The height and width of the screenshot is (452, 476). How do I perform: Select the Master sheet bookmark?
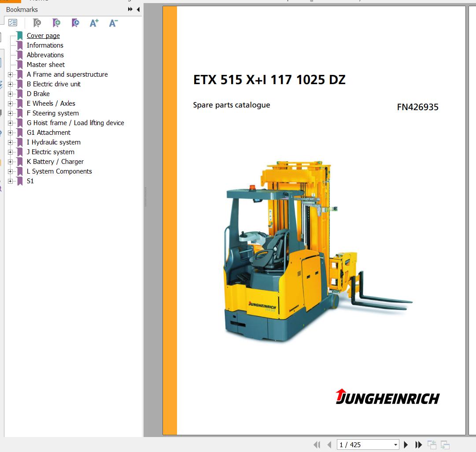click(x=45, y=65)
